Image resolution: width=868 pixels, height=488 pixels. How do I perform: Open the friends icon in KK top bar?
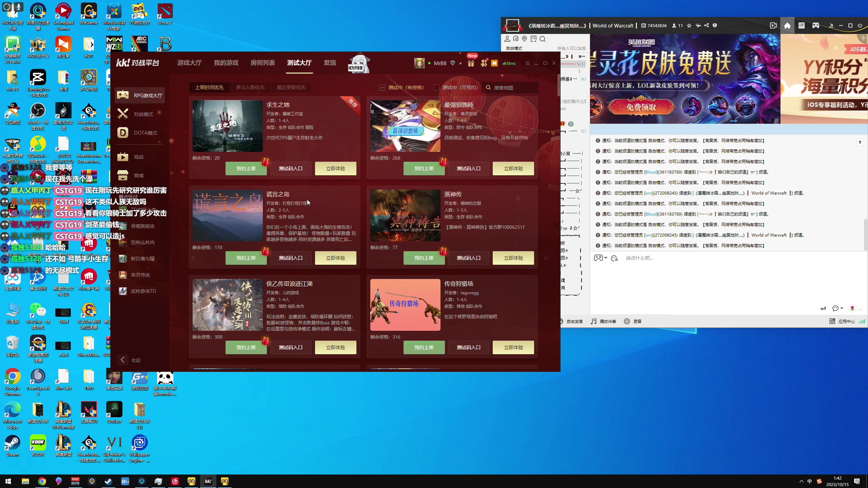(x=484, y=63)
